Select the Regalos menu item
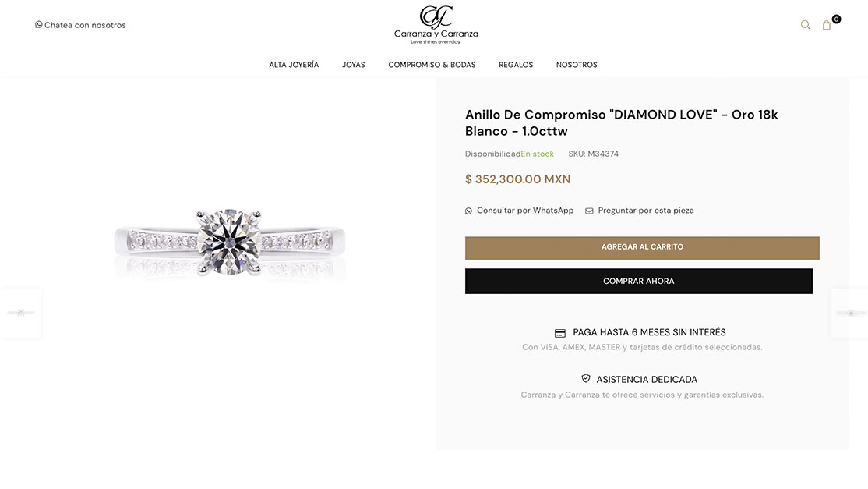 pos(516,65)
